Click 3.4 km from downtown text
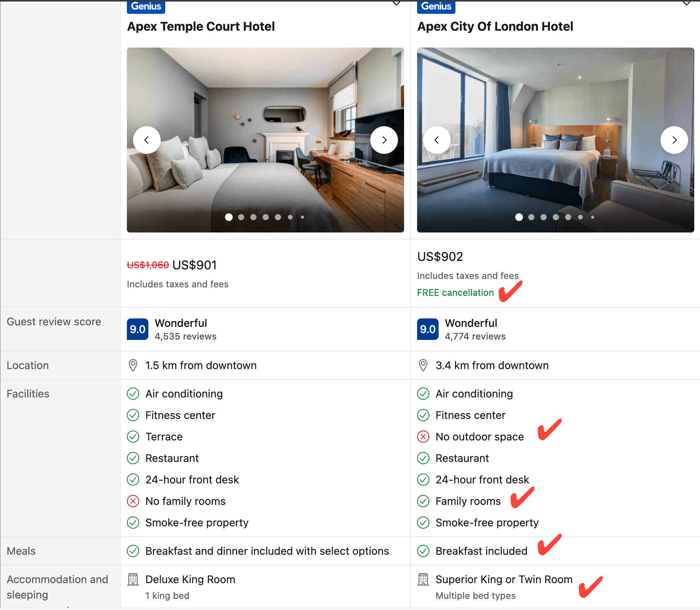 pyautogui.click(x=492, y=365)
